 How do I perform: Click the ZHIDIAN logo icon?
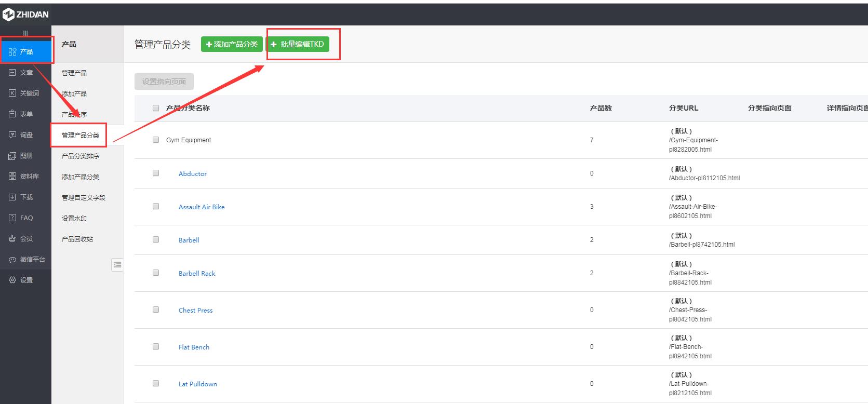tap(8, 15)
